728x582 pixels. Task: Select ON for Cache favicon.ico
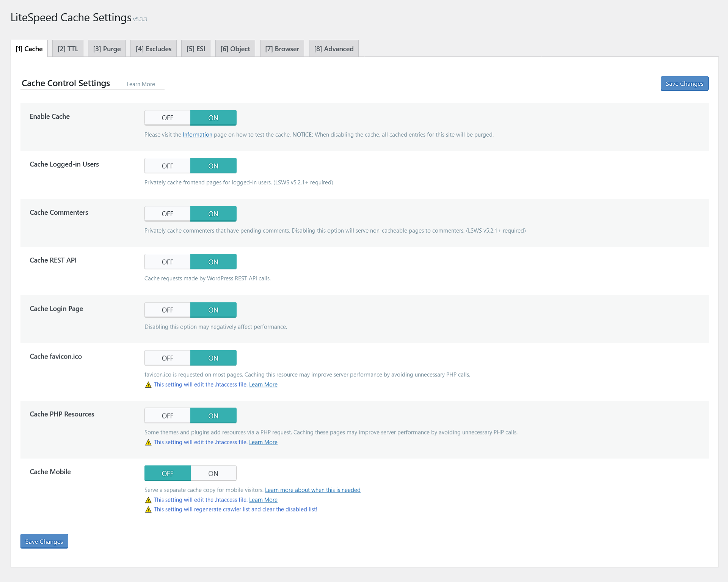click(x=213, y=358)
